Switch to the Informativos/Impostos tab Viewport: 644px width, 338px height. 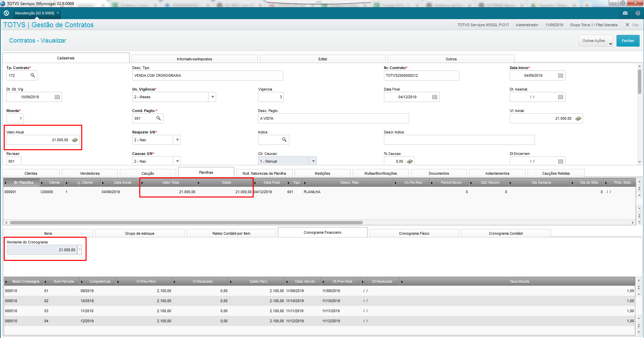pos(194,59)
